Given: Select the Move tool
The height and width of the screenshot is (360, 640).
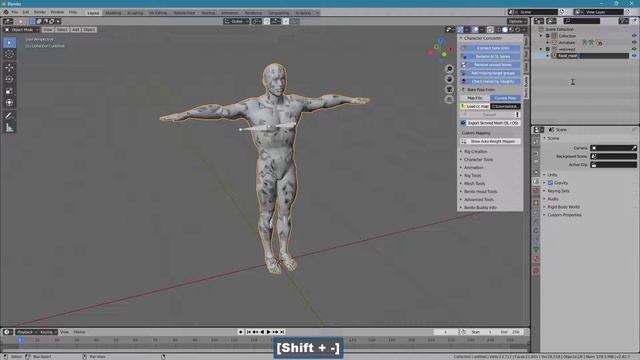Looking at the screenshot, I should point(9,67).
